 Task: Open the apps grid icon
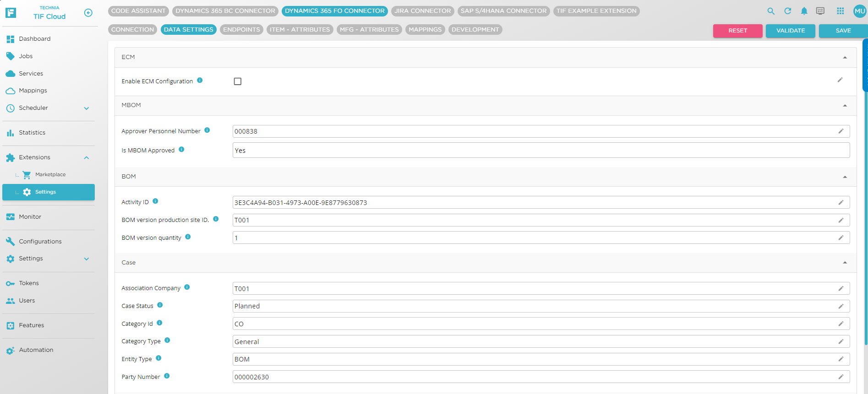(x=840, y=11)
